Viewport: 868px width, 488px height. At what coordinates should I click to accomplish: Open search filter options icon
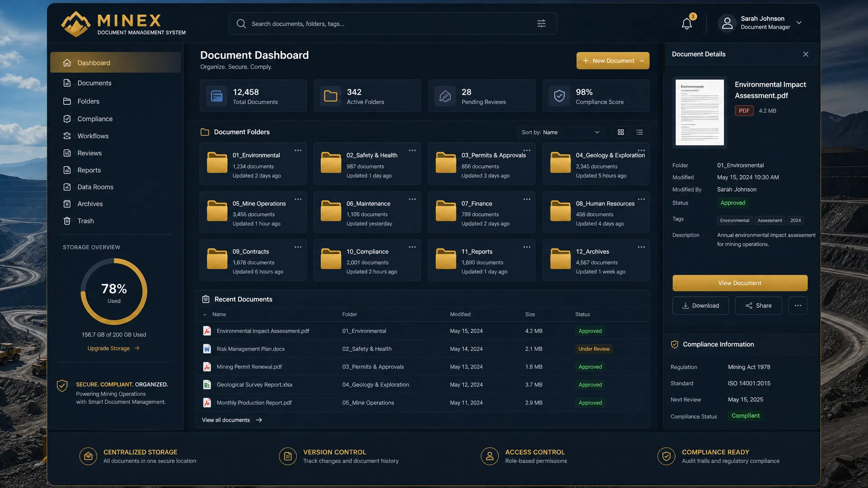[x=541, y=23]
